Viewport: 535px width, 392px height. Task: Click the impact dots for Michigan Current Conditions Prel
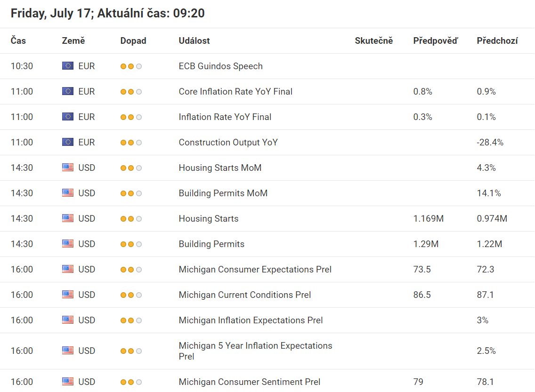pos(131,295)
